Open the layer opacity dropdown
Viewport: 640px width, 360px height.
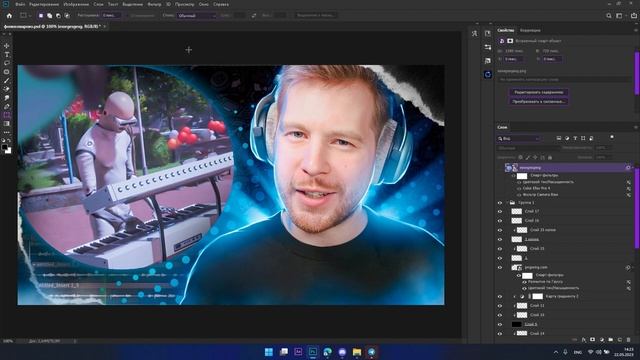[x=604, y=148]
